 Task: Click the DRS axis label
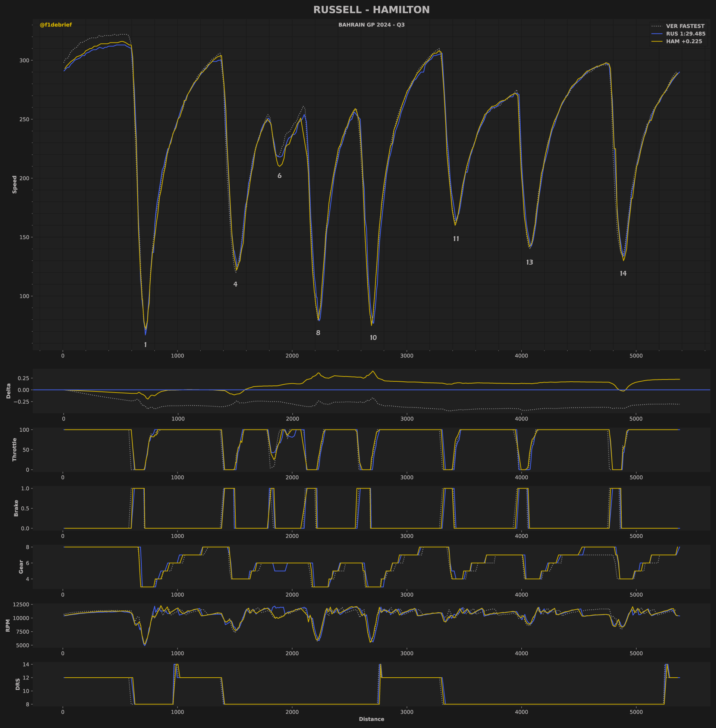pos(18,684)
